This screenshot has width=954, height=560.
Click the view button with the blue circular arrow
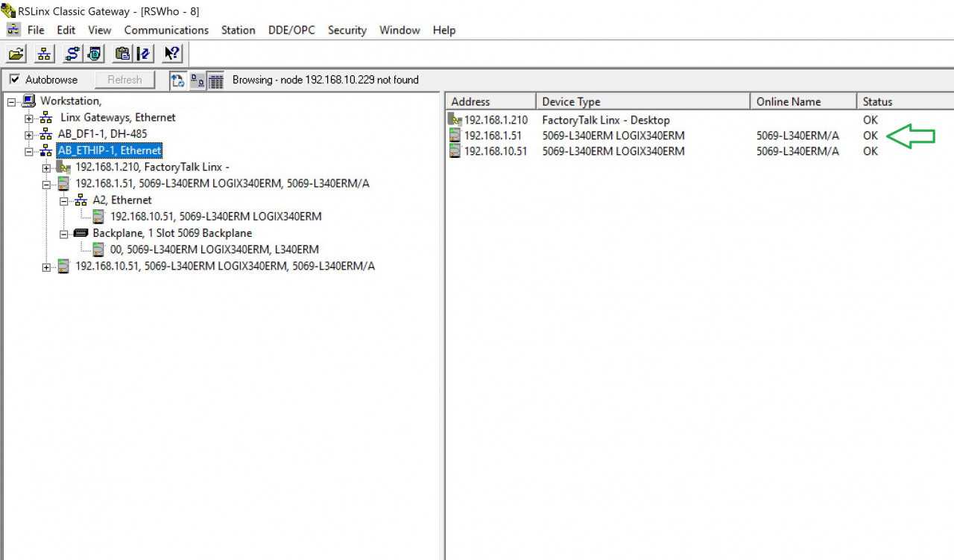178,80
